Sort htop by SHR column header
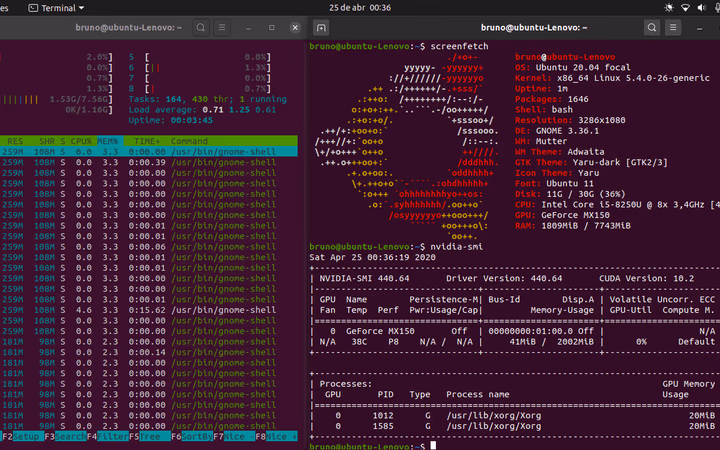 [47, 141]
